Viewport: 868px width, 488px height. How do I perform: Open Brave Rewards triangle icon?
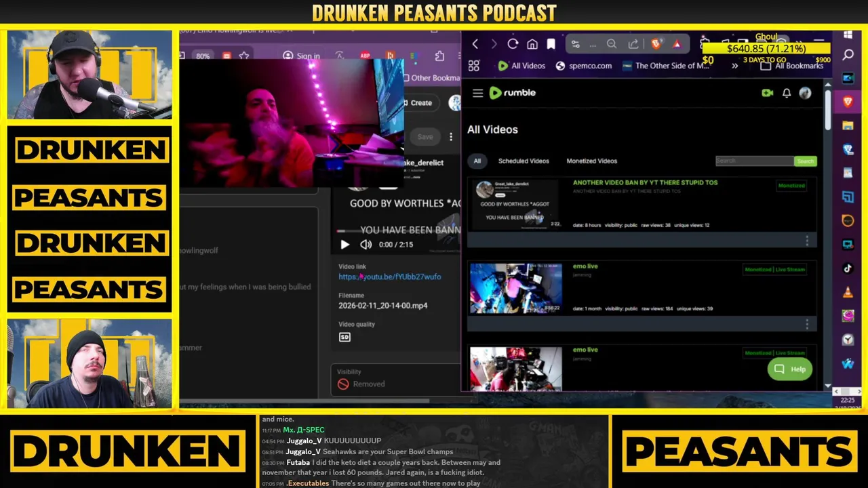pyautogui.click(x=677, y=44)
